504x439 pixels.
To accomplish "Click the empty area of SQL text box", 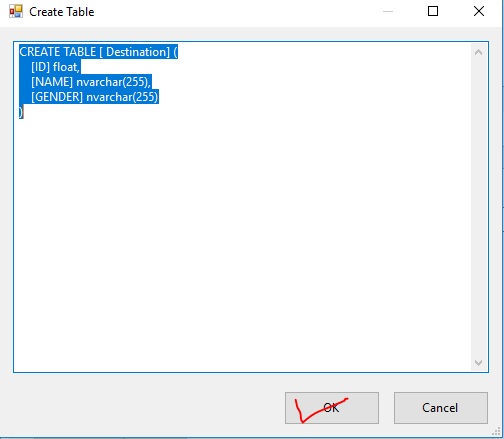I will (x=242, y=240).
